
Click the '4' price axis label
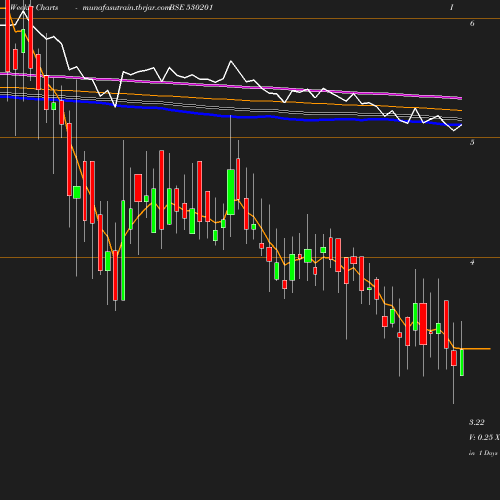472,262
